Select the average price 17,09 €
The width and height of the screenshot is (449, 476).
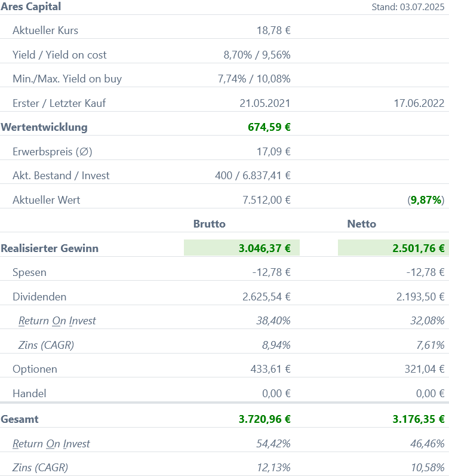point(273,152)
